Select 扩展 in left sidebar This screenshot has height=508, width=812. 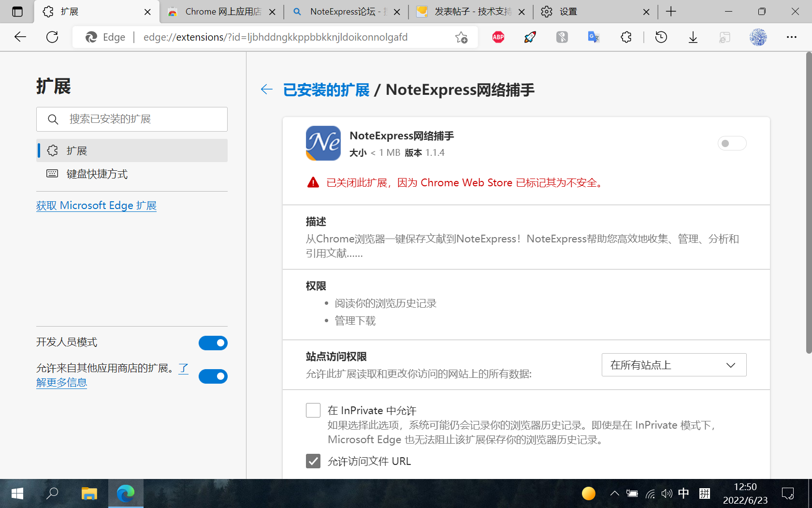(x=132, y=150)
